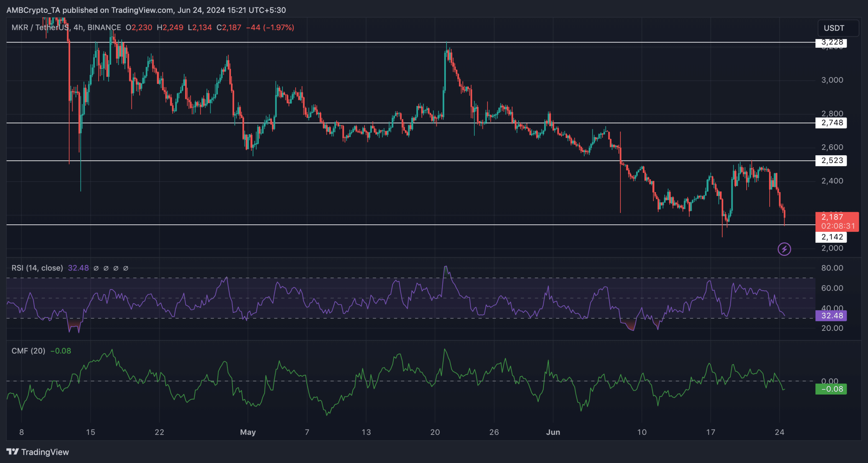Open the USDT currency selector

(x=839, y=28)
